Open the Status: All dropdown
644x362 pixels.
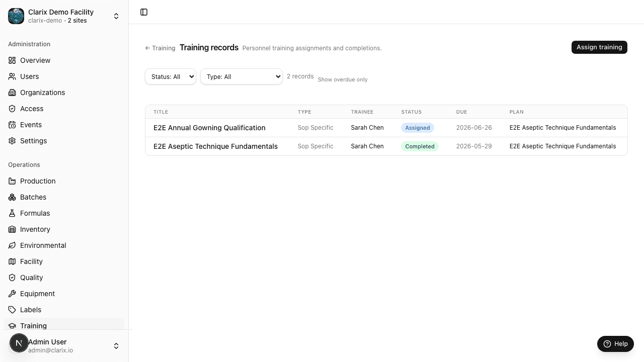171,76
